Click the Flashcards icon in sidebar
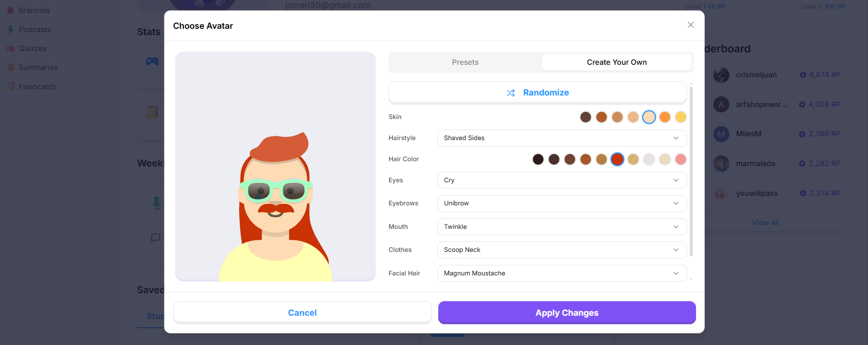Viewport: 868px width, 345px height. (x=11, y=87)
